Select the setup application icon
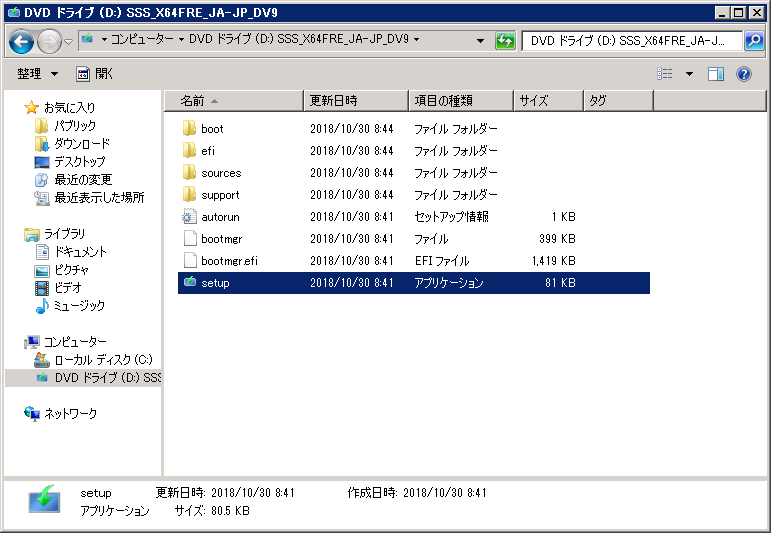This screenshot has width=771, height=533. coord(189,282)
